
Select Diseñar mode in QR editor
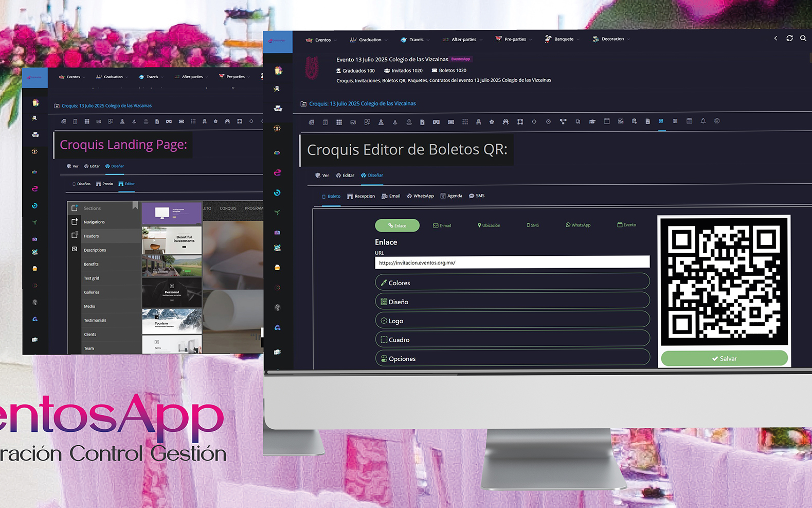click(372, 176)
